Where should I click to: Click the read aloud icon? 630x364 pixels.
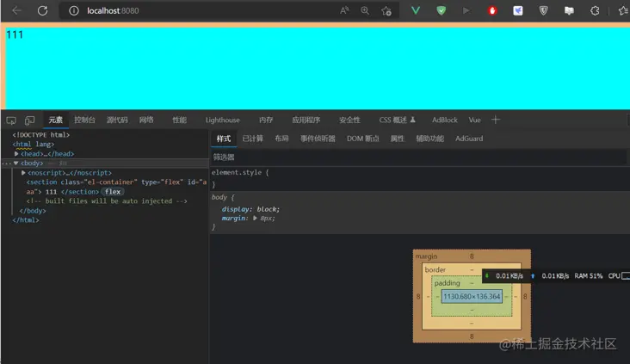pyautogui.click(x=344, y=11)
